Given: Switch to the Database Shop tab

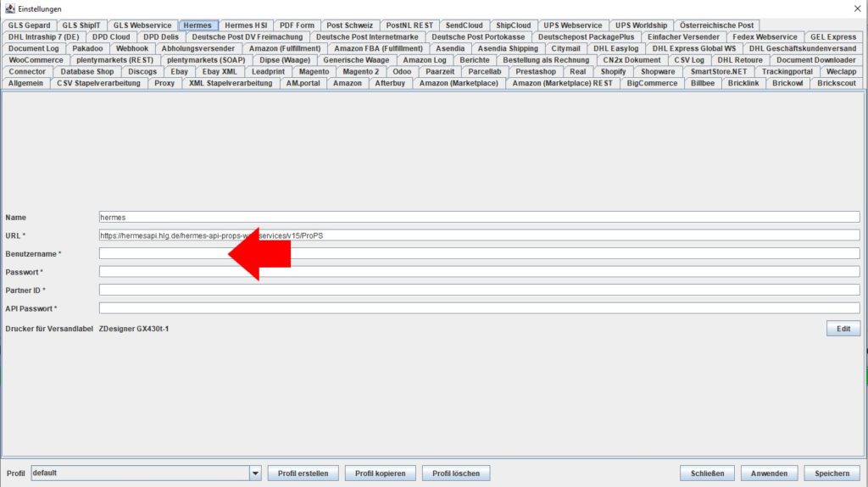Looking at the screenshot, I should point(87,72).
